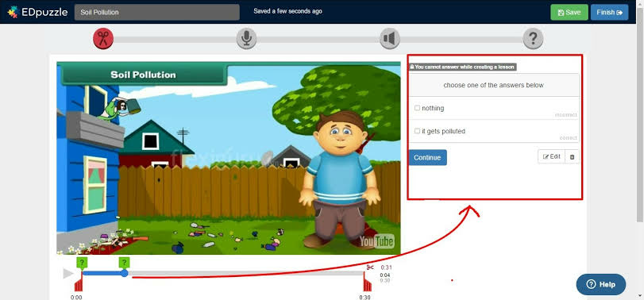Click the Finish button
Viewport: 644px width, 300px height.
(610, 13)
